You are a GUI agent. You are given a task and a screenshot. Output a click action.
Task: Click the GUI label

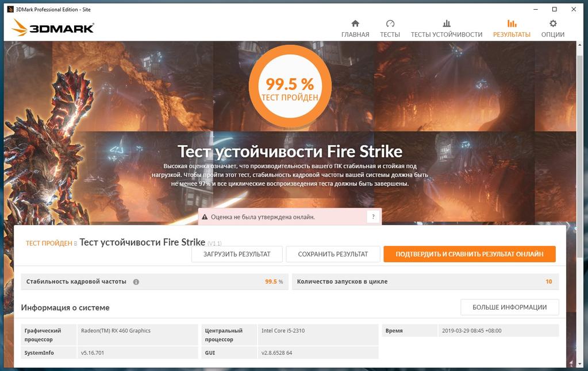click(x=210, y=353)
